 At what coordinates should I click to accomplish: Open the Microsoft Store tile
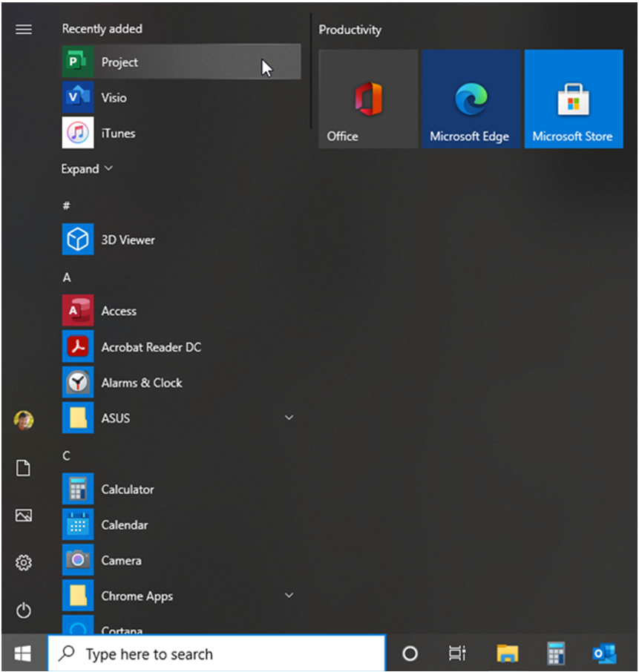573,99
